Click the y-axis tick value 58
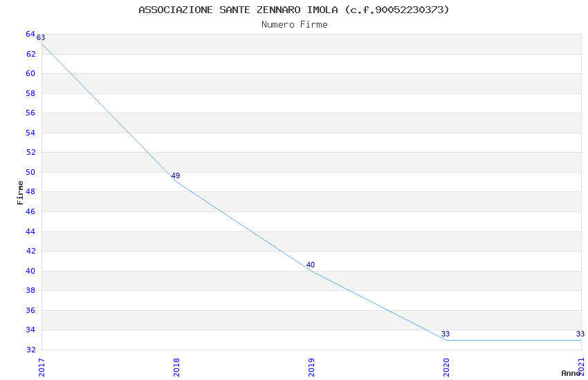Screen dimensions: 588x380 point(30,93)
